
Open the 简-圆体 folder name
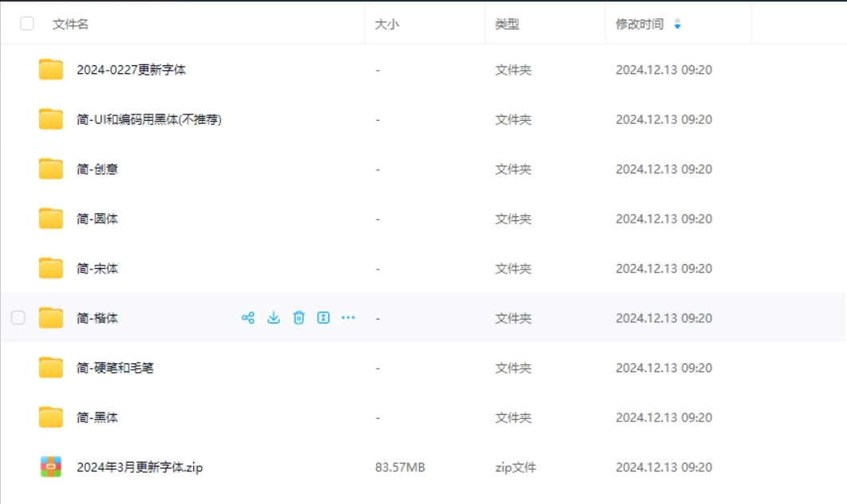click(97, 219)
